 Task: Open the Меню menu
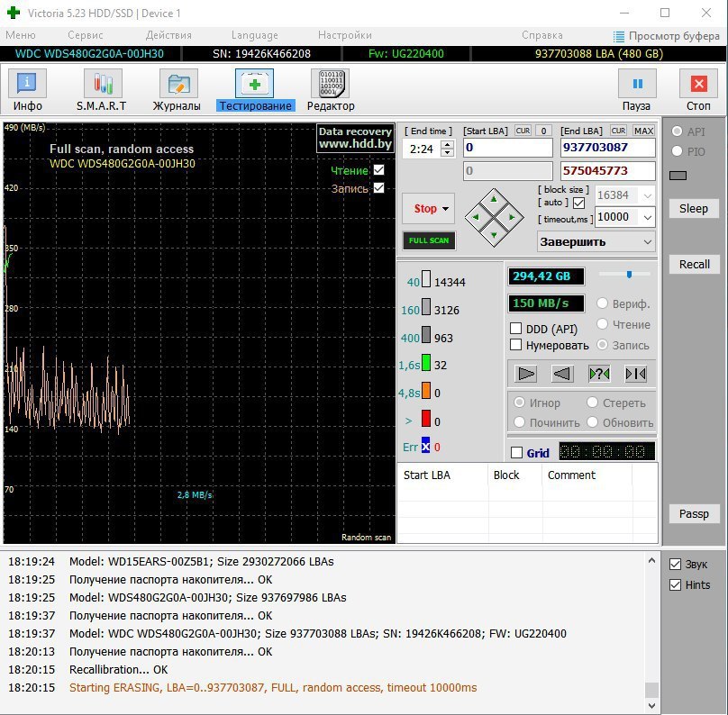(21, 35)
